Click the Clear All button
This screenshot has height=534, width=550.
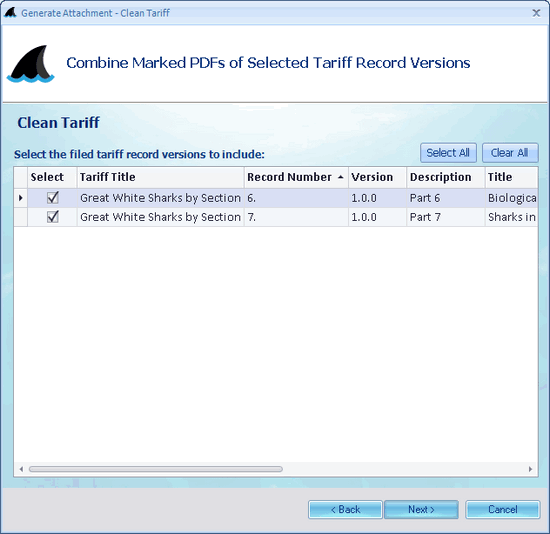point(510,153)
